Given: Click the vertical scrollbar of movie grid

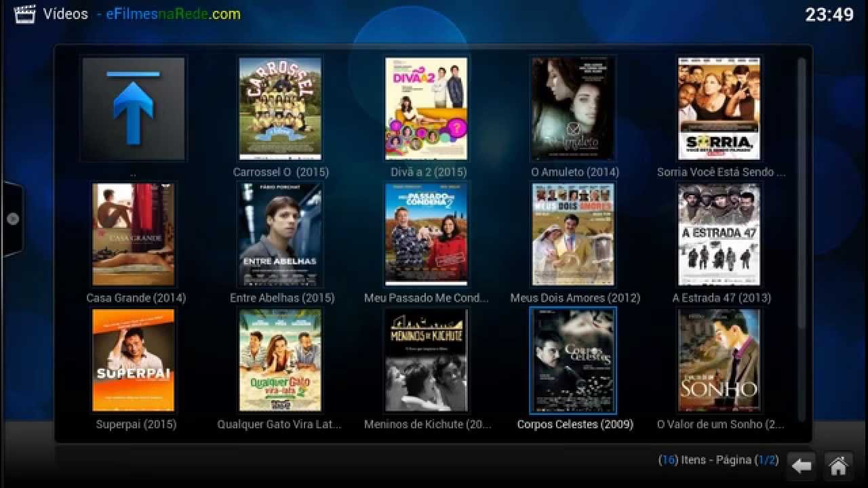Looking at the screenshot, I should (802, 239).
